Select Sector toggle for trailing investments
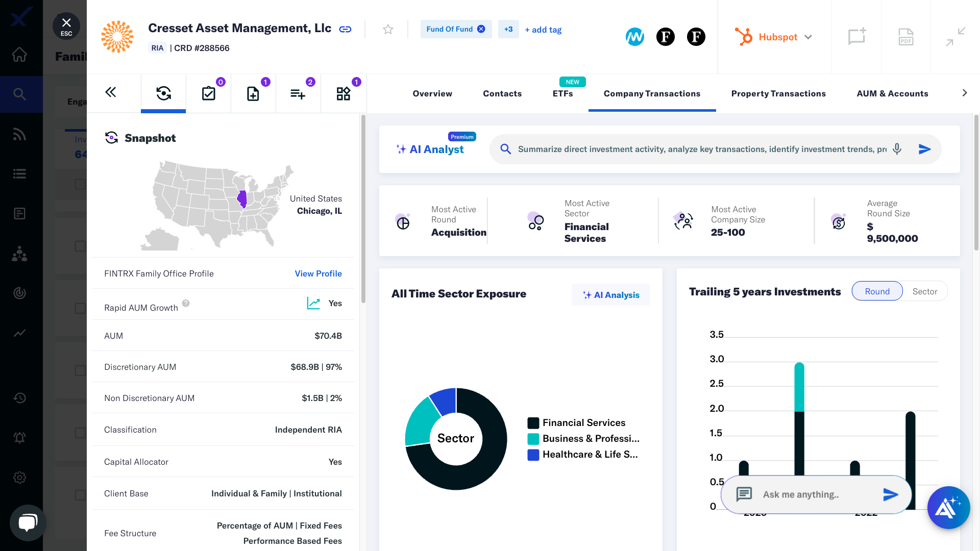The image size is (980, 551). coord(924,291)
